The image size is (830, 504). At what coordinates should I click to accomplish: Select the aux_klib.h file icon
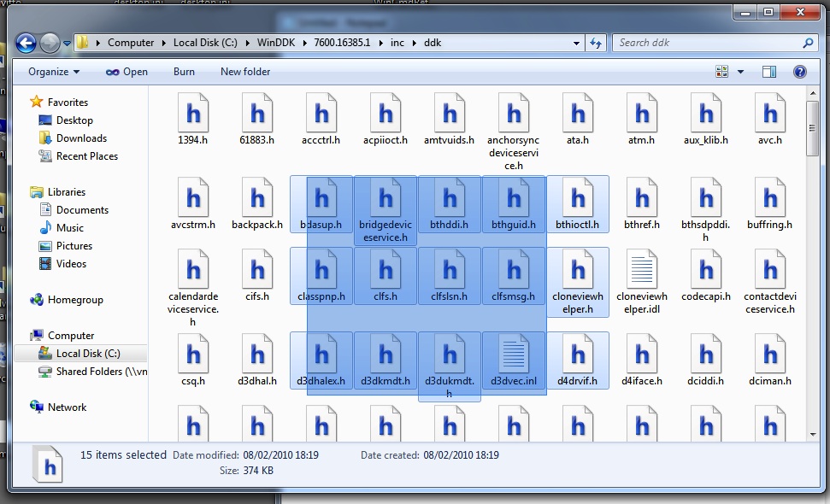pos(706,113)
